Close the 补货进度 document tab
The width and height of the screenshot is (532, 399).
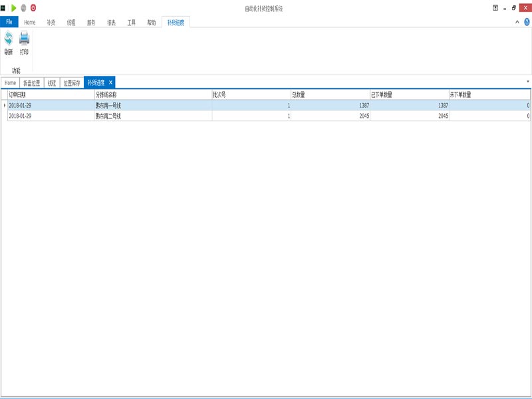coord(111,82)
